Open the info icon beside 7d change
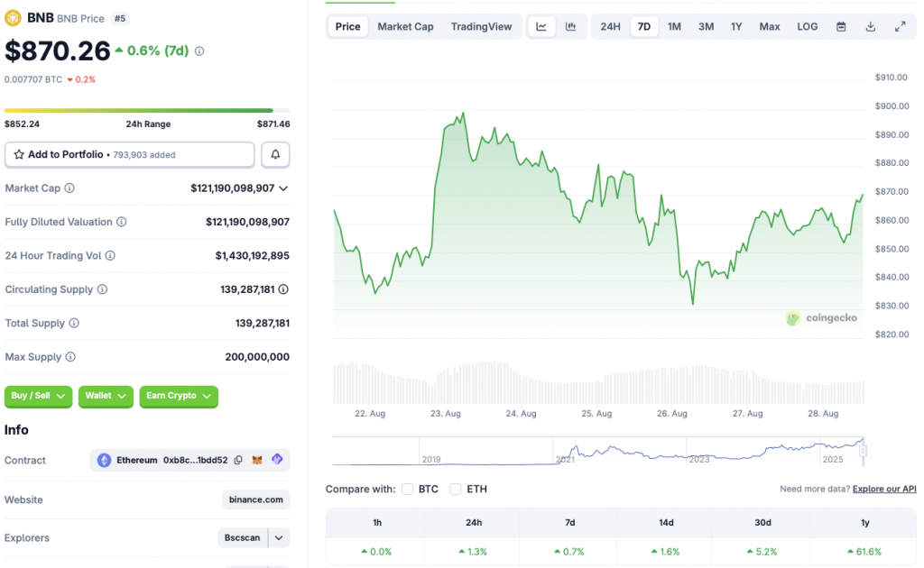This screenshot has height=568, width=924. [x=199, y=51]
